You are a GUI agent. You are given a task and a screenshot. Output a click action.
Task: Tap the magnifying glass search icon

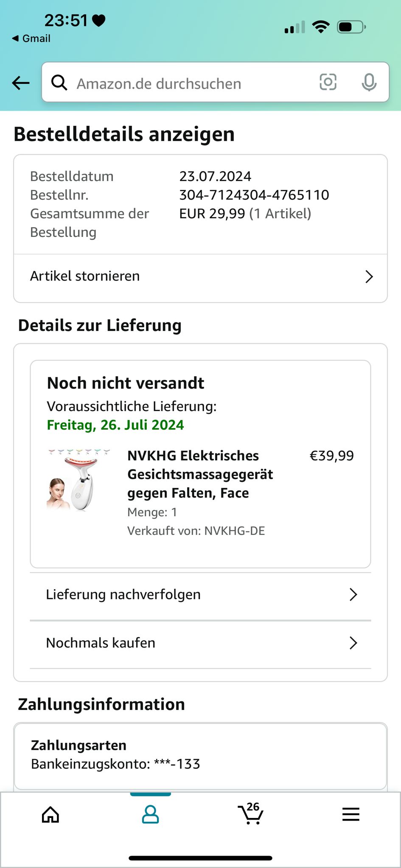click(59, 83)
